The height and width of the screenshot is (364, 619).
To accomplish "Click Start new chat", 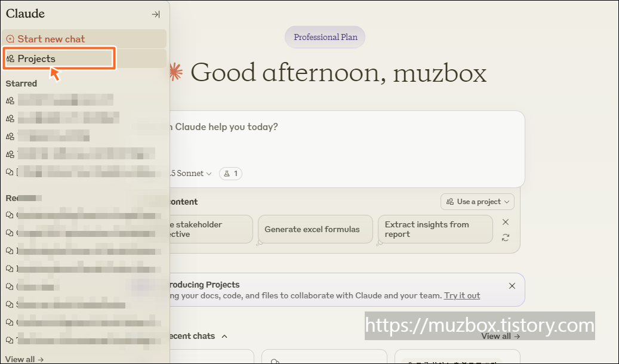I will tap(84, 39).
